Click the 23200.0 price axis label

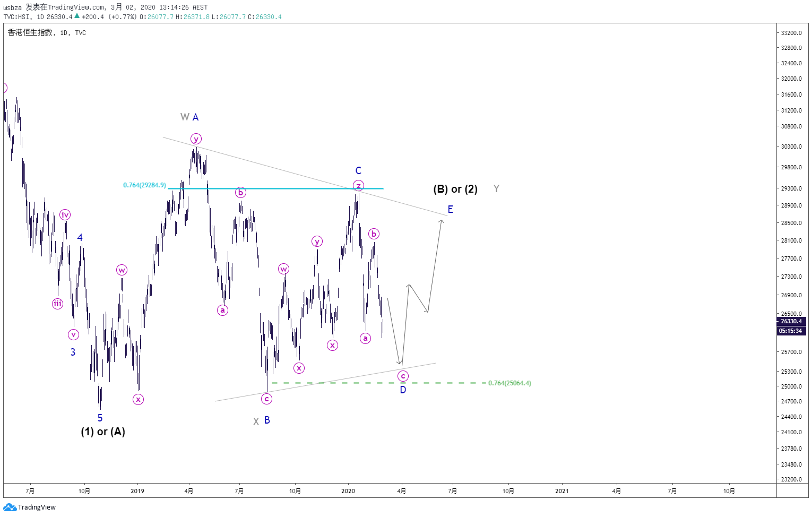[x=791, y=479]
